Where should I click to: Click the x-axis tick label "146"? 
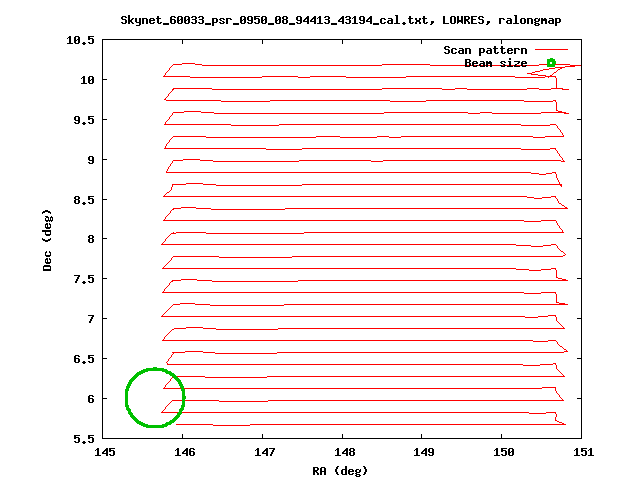(x=184, y=452)
